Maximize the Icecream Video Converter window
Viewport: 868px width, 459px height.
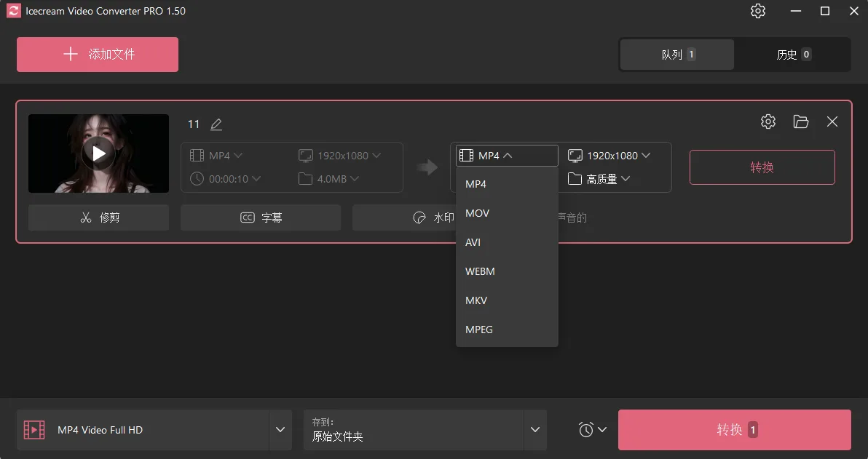825,11
